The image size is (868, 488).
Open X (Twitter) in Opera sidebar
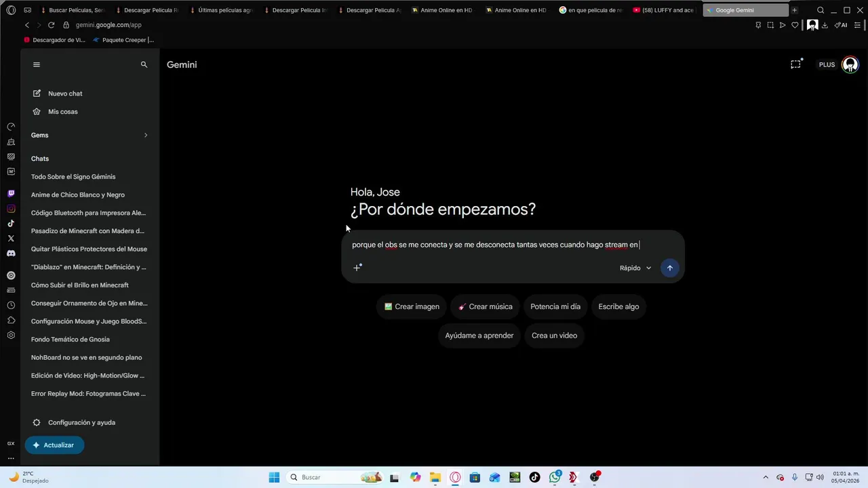11,239
